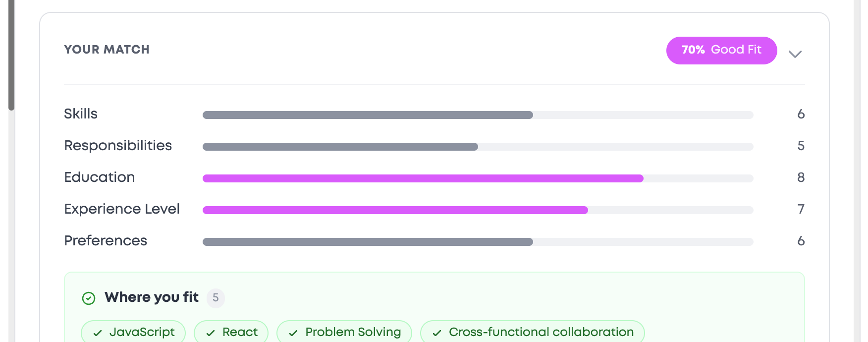Image resolution: width=868 pixels, height=342 pixels.
Task: Click the Where you fit heading
Action: (152, 297)
